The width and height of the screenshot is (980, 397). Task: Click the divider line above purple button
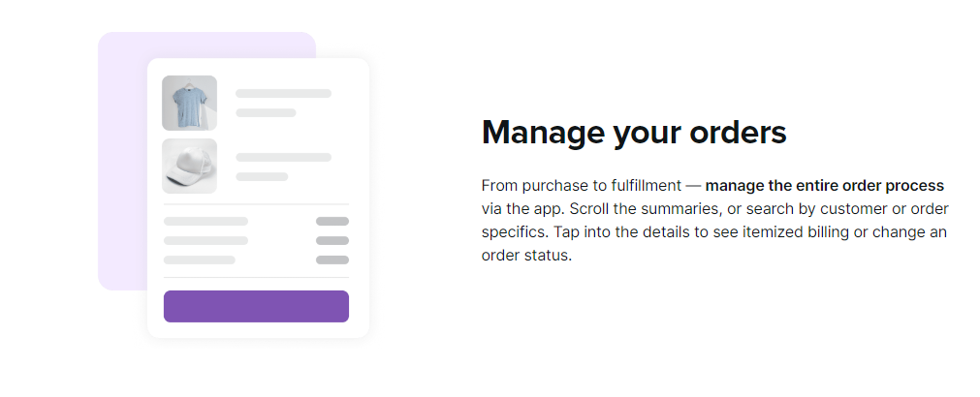pos(256,277)
